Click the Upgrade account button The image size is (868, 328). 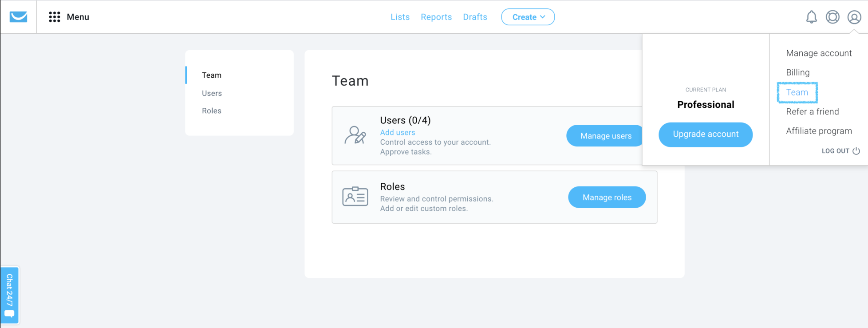[706, 134]
